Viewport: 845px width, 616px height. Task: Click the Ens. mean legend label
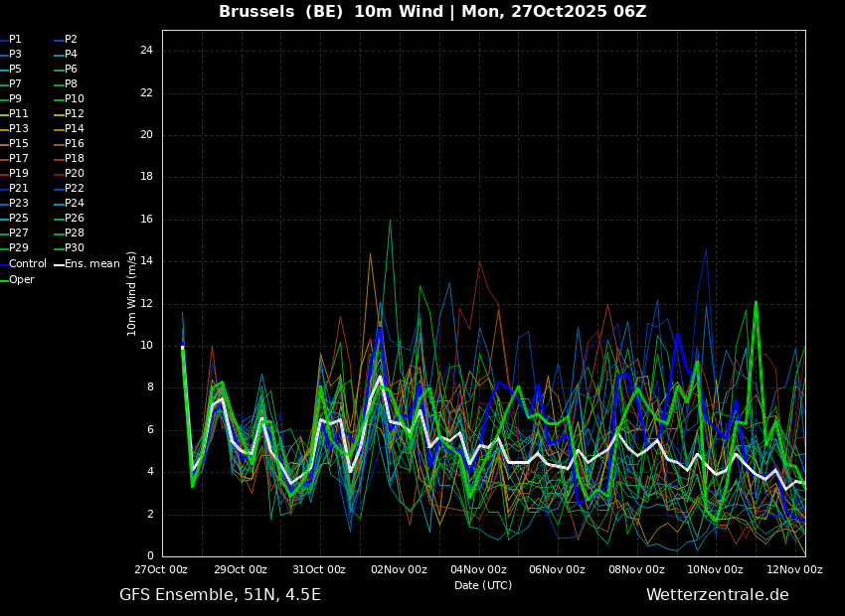pos(92,264)
